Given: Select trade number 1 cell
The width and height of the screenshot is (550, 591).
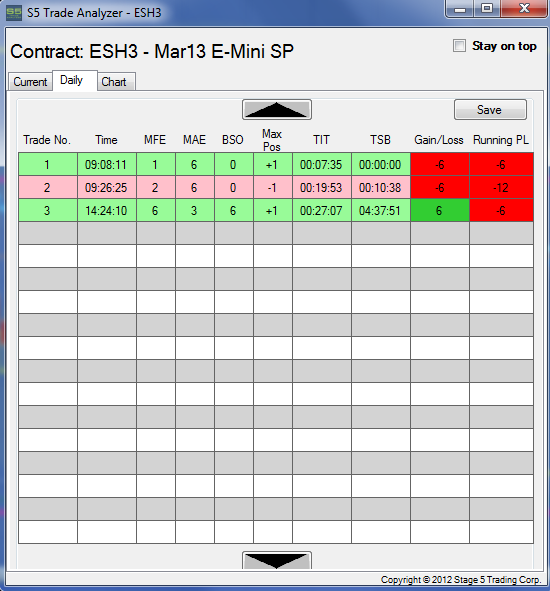Looking at the screenshot, I should pyautogui.click(x=48, y=164).
